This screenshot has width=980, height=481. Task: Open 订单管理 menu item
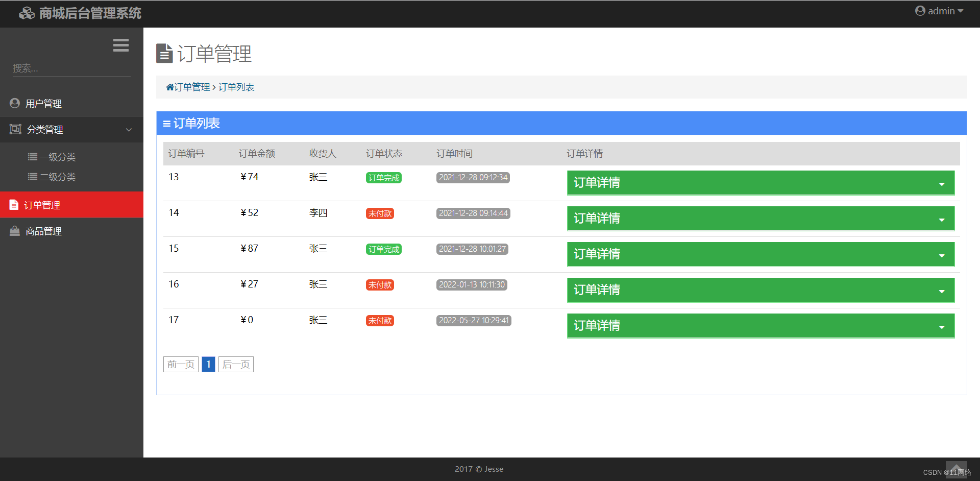tap(71, 205)
